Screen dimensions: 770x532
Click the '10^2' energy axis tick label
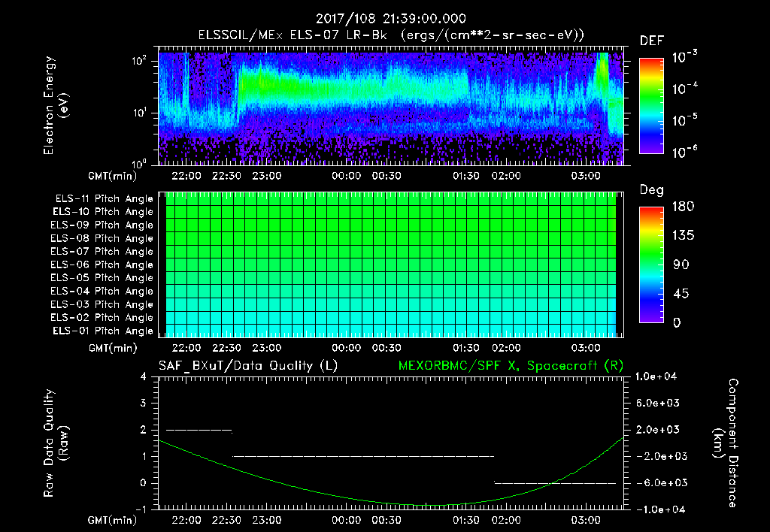coord(139,61)
